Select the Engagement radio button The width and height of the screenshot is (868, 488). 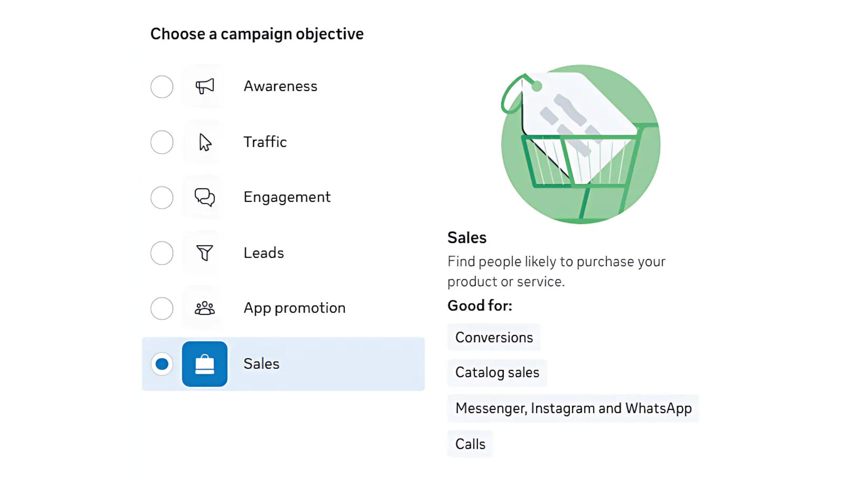coord(162,198)
